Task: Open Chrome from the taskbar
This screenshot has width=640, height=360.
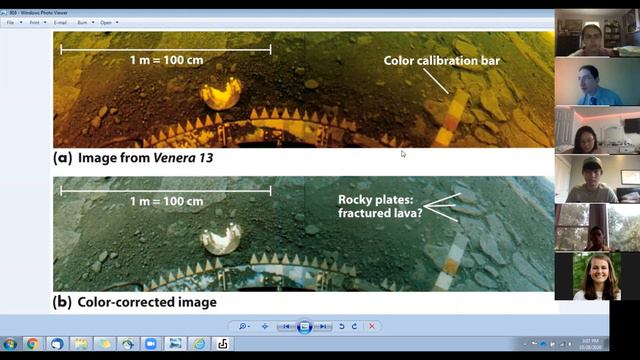Action: (33, 344)
